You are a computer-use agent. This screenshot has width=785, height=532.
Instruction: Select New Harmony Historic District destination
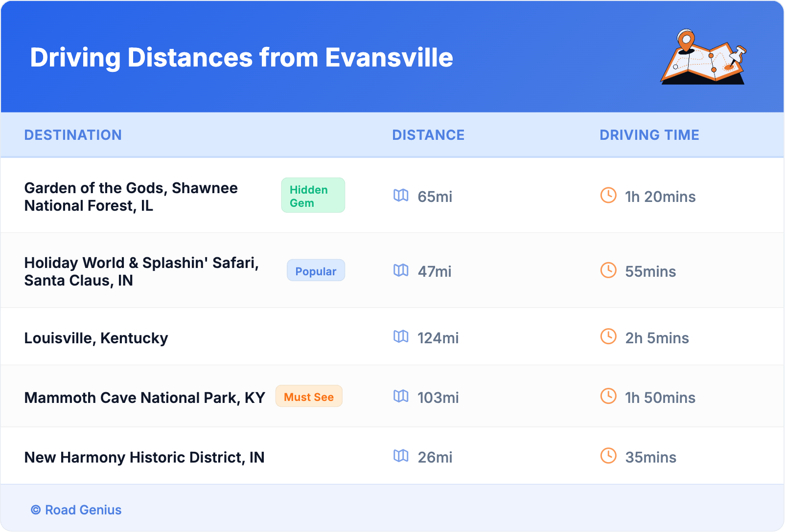pyautogui.click(x=144, y=457)
